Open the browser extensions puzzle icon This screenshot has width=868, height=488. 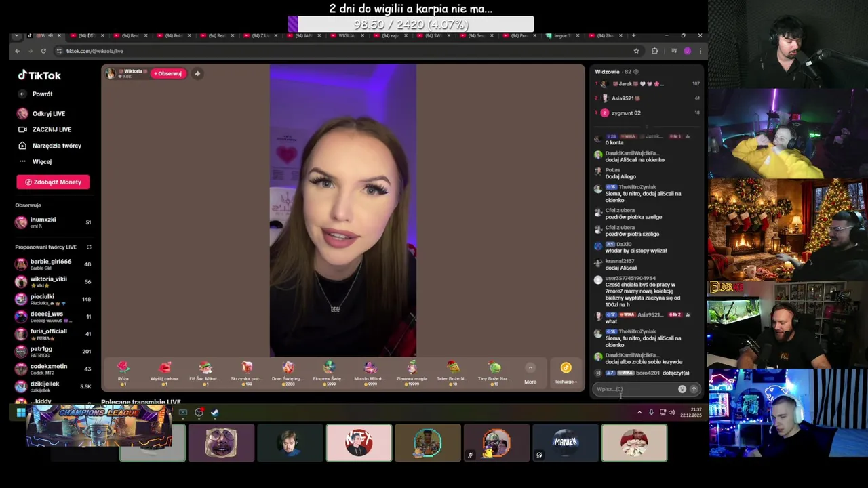coord(654,51)
